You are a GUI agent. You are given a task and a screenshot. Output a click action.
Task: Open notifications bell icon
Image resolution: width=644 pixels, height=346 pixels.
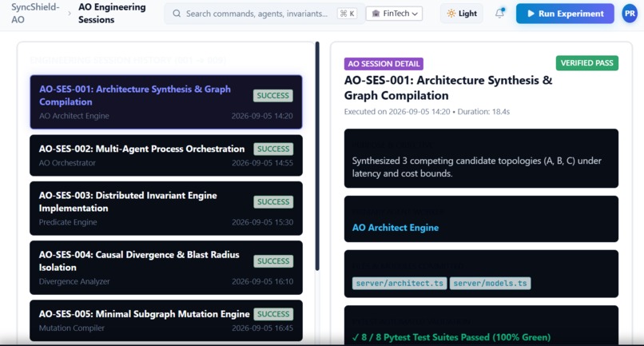[x=499, y=13]
